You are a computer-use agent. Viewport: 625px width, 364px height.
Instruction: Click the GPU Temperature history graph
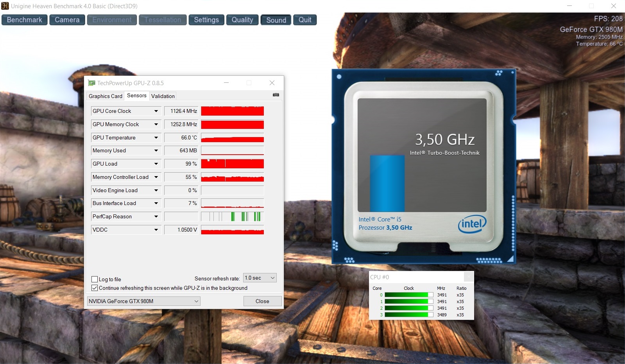tap(233, 138)
